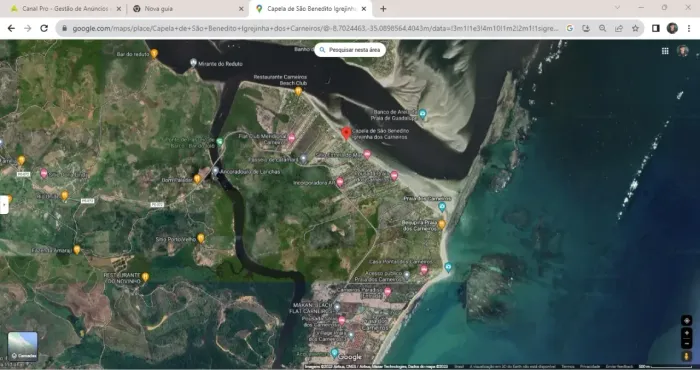Click Acesso público Praia dos Carneiros marker
The height and width of the screenshot is (370, 700).
(406, 275)
